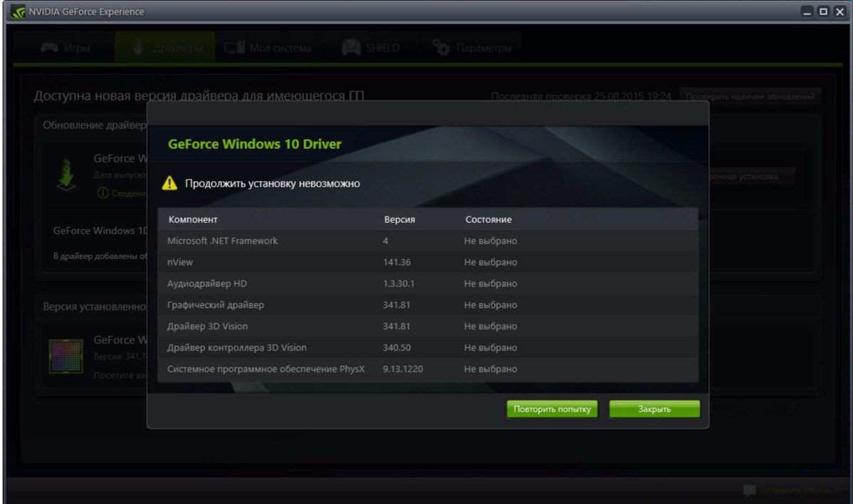Click the SHIELD controller icon in the tab bar
This screenshot has height=504, width=853.
coord(351,48)
